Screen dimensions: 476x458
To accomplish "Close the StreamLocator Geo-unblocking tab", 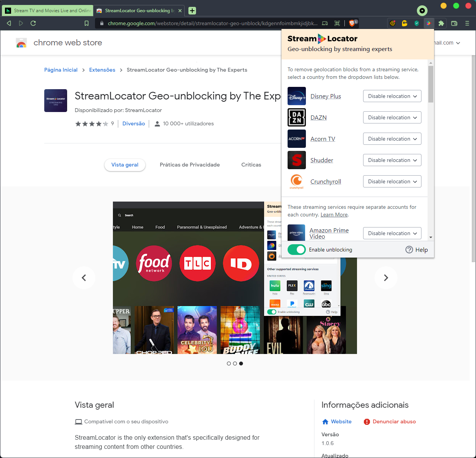I will tap(180, 11).
